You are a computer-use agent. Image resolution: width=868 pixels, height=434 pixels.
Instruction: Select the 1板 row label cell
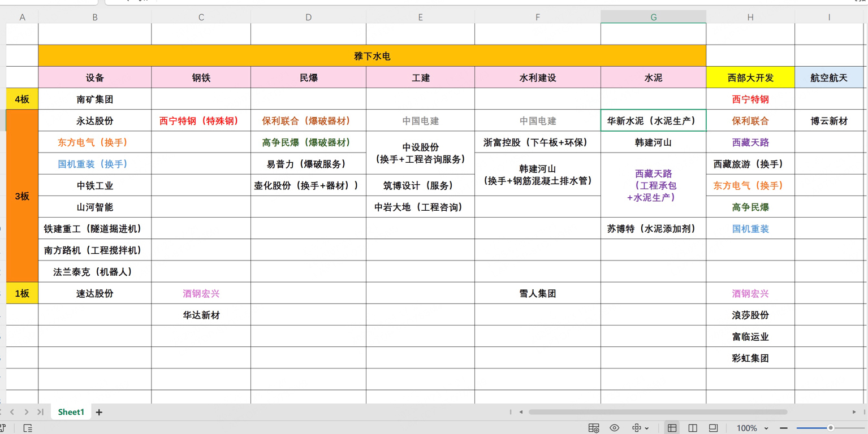[22, 293]
